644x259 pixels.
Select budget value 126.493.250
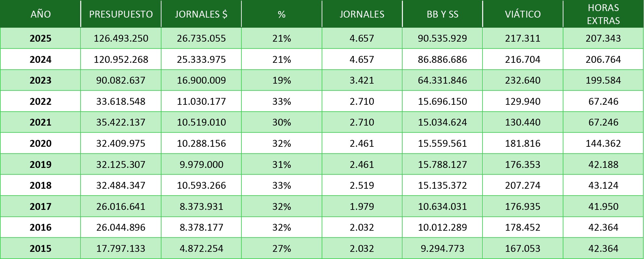[121, 38]
